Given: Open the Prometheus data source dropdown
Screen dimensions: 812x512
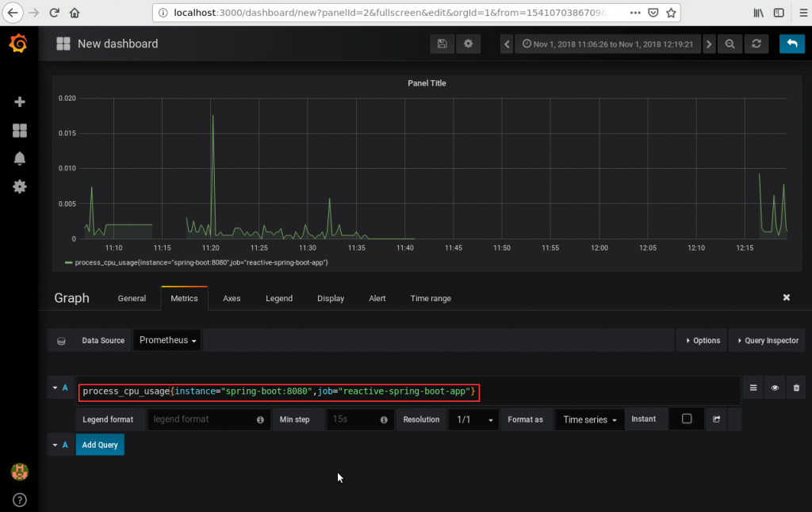Looking at the screenshot, I should click(x=167, y=340).
